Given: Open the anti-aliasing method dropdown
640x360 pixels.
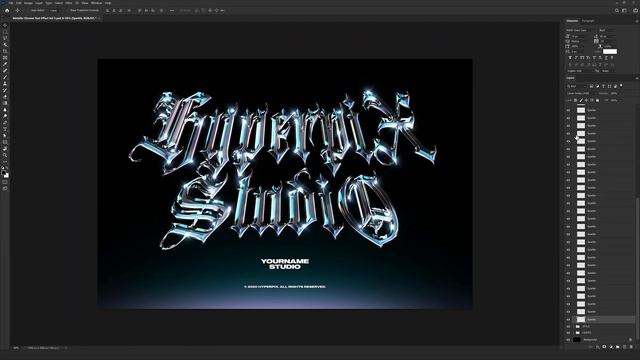Looking at the screenshot, I should [x=609, y=71].
